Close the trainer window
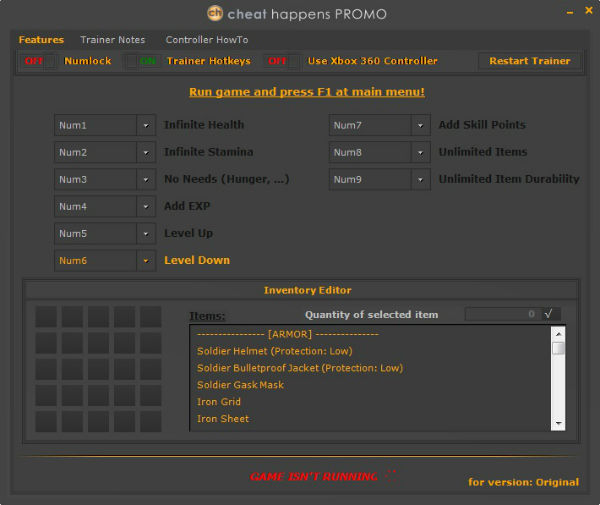Viewport: 600px width, 505px height. (x=589, y=10)
